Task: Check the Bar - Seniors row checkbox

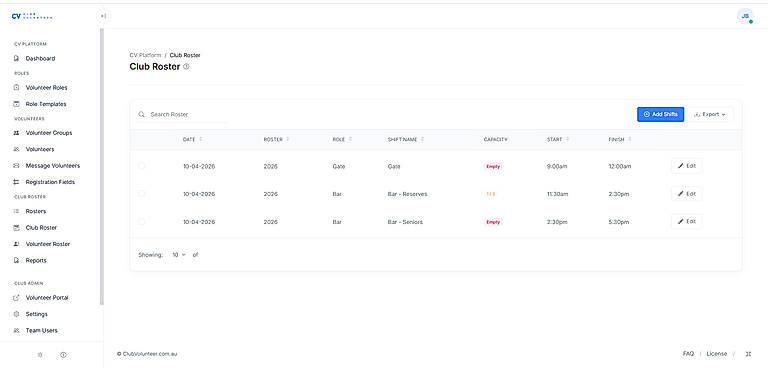Action: (142, 221)
